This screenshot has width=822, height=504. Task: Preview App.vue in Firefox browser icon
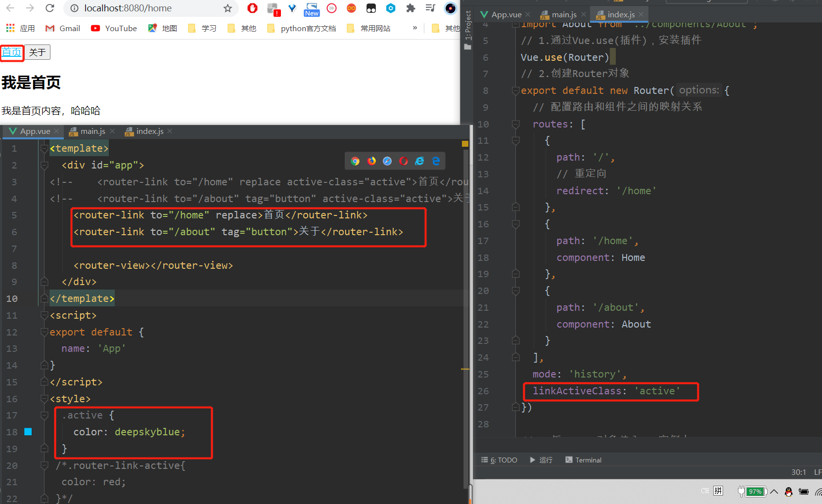371,161
